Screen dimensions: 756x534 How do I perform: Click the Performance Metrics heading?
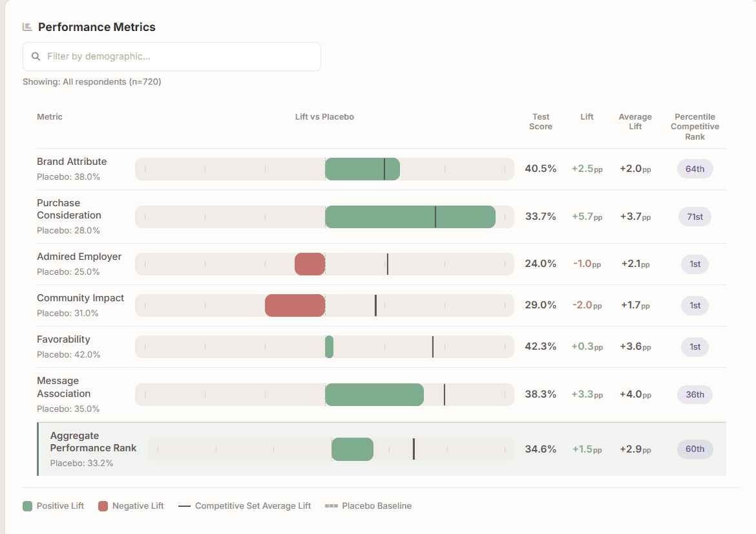[x=96, y=27]
